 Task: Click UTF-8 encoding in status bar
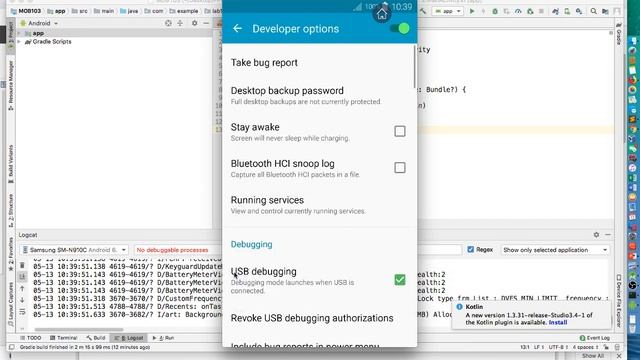[557, 347]
